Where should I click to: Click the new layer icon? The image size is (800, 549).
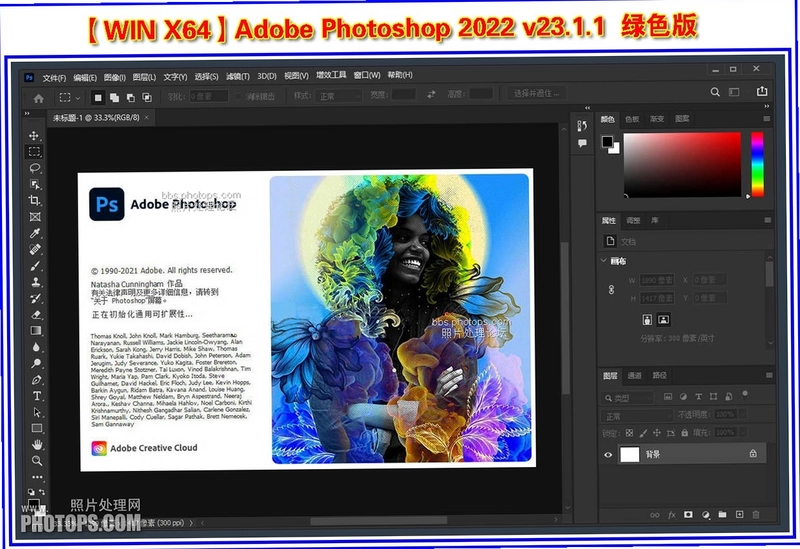point(739,514)
